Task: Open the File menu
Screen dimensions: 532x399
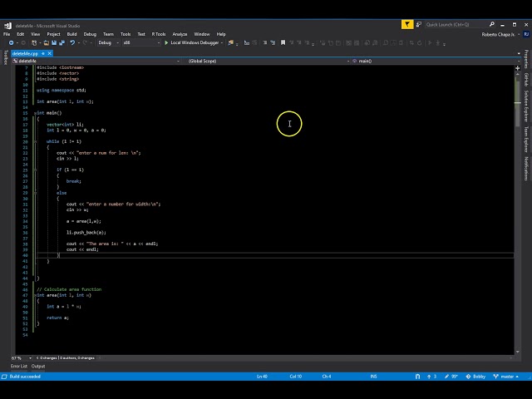Action: [7, 34]
